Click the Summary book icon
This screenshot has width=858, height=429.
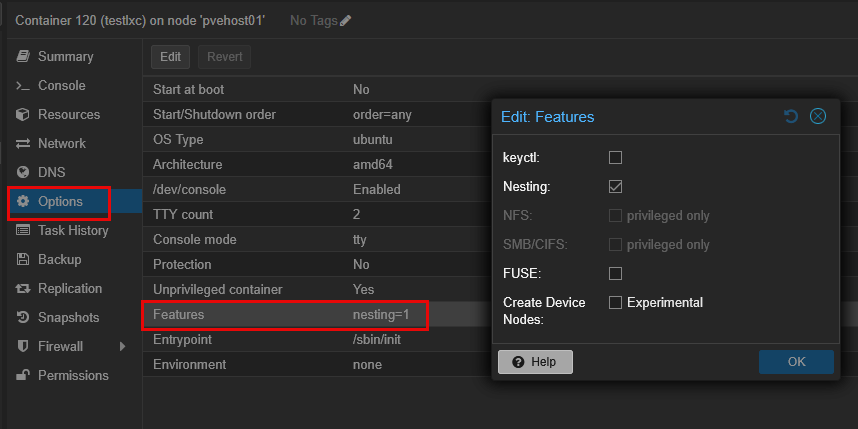[x=22, y=56]
